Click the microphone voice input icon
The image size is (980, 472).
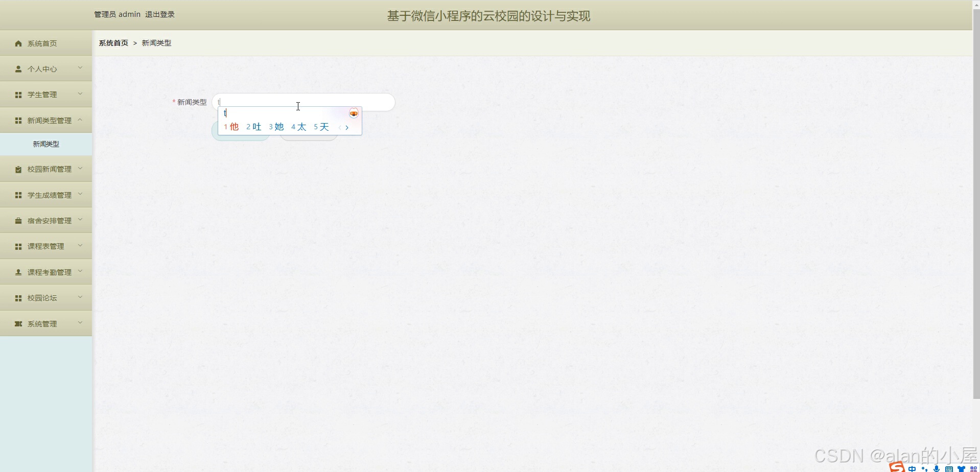coord(937,468)
